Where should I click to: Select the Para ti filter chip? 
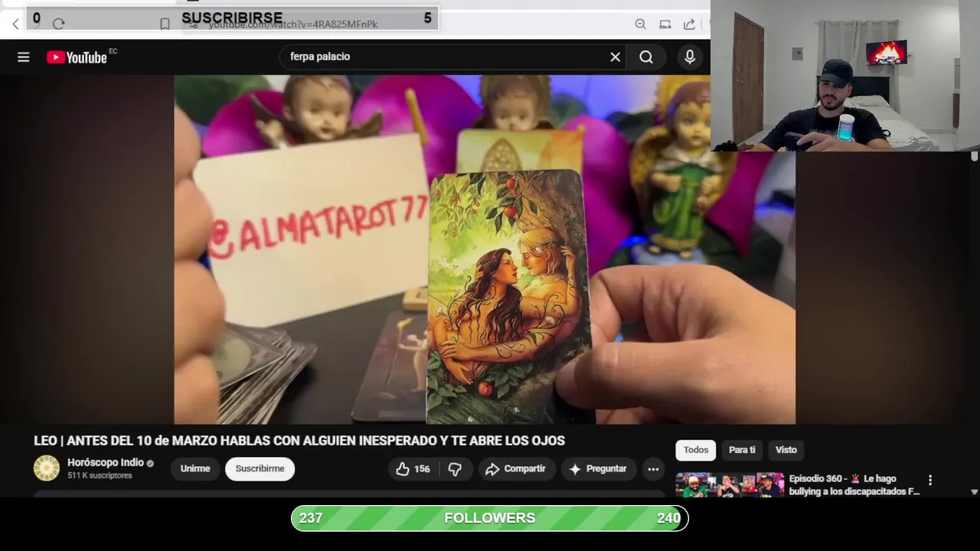pyautogui.click(x=742, y=450)
